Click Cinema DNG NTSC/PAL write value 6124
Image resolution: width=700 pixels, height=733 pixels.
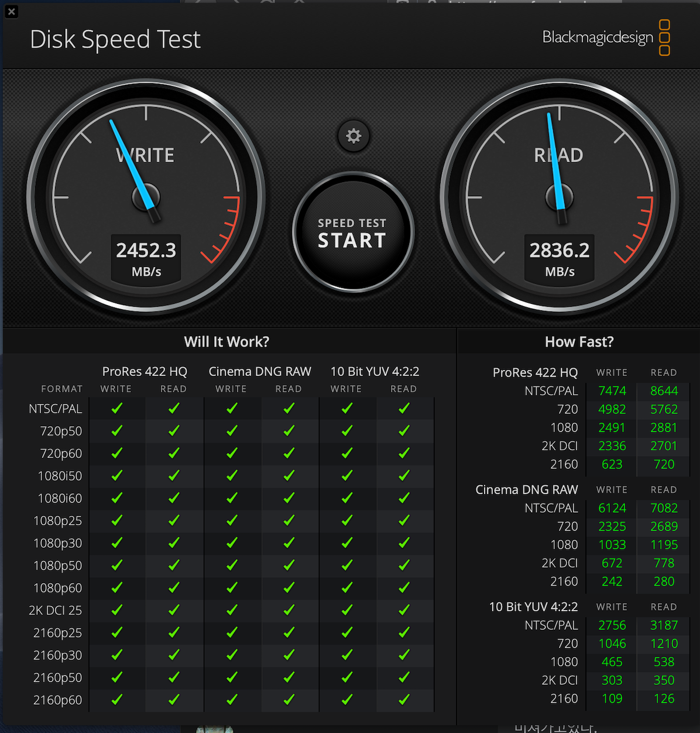click(x=612, y=508)
